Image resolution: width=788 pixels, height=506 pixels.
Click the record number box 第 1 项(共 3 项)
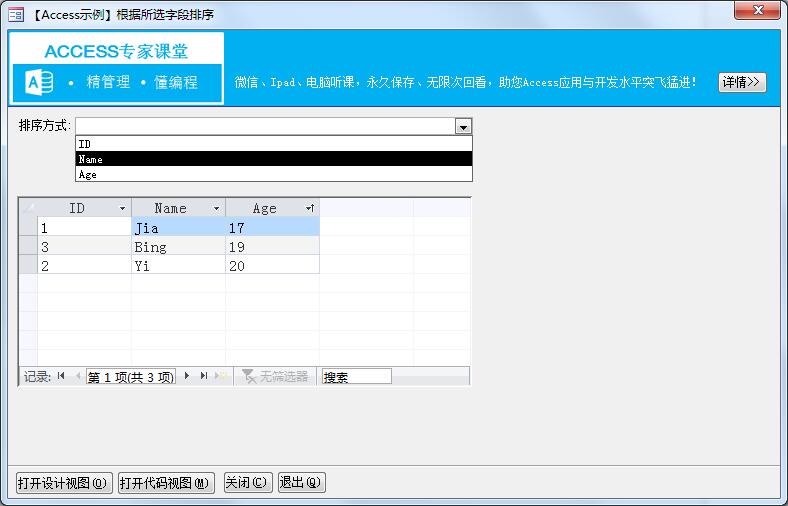[x=131, y=377]
